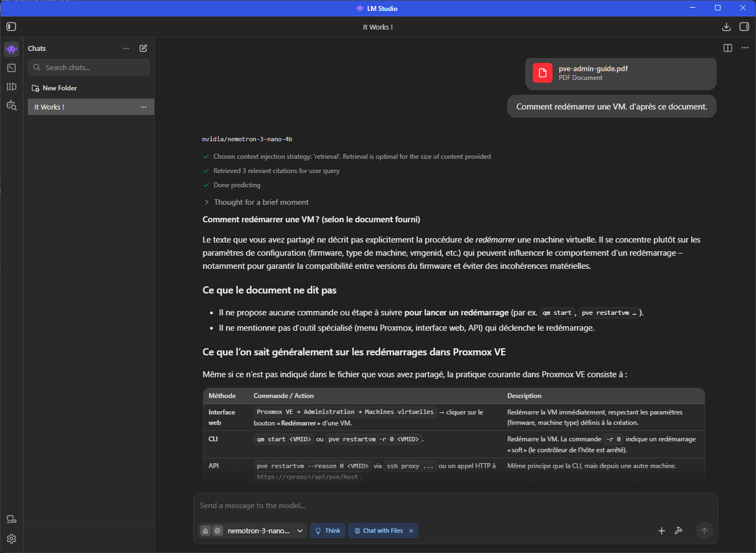Click the local server status icon bottom left
This screenshot has width=756, height=553.
tap(11, 519)
